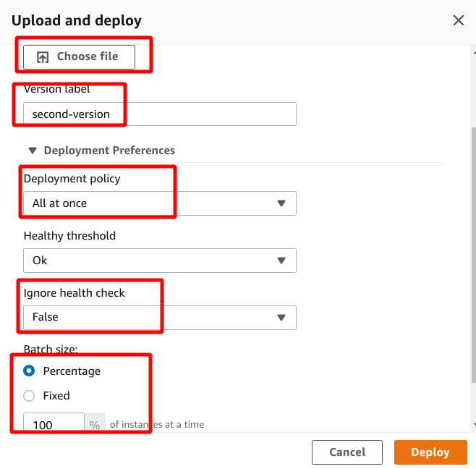
Task: Click the Choose file button
Action: [80, 57]
